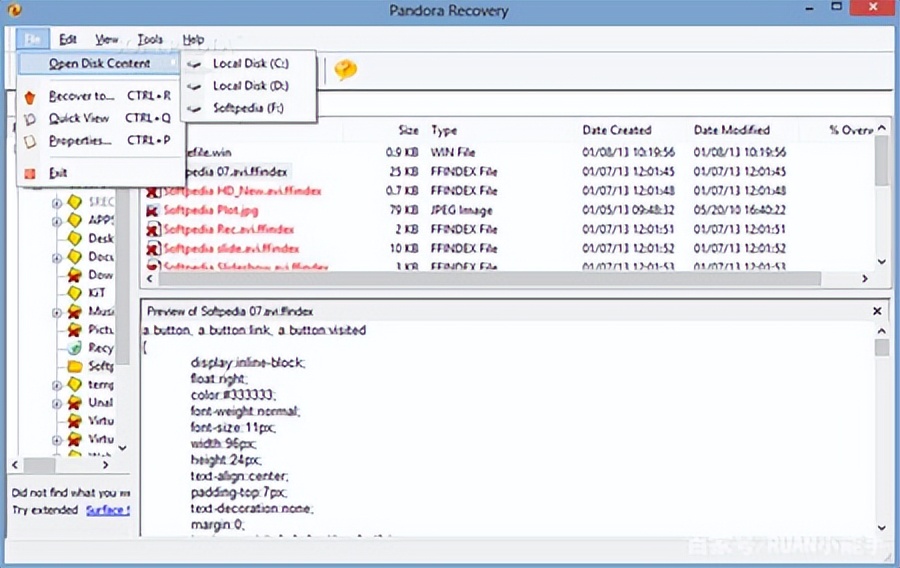Click the Softp folder icon in tree
900x568 pixels.
tap(75, 366)
